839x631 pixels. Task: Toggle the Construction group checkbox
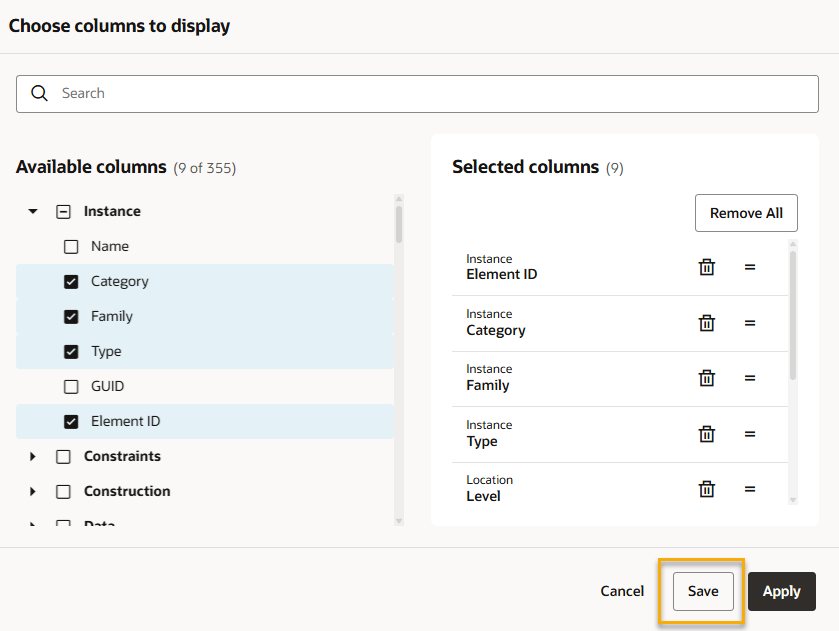pos(63,492)
